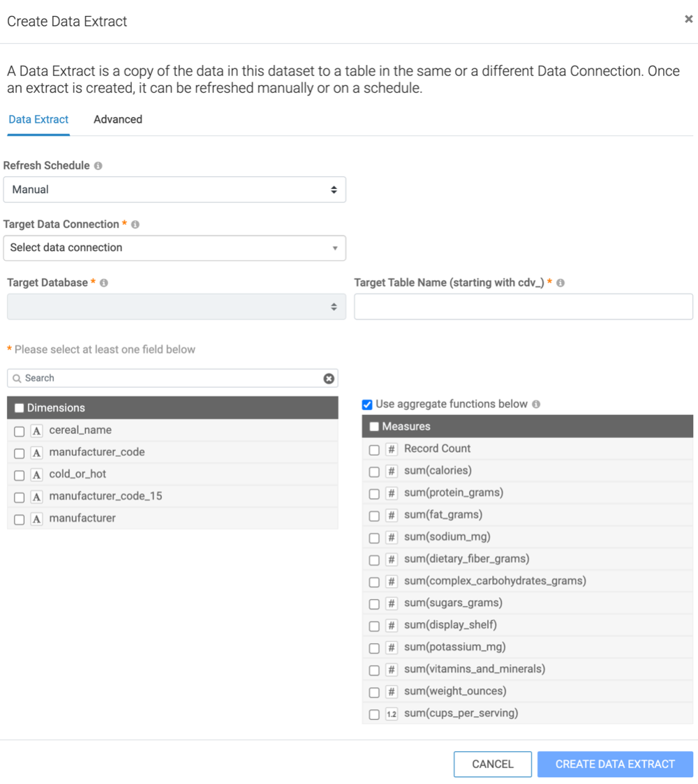Screen dimensions: 698x784
Task: Close the Create Data Extract dialog
Action: [x=688, y=20]
